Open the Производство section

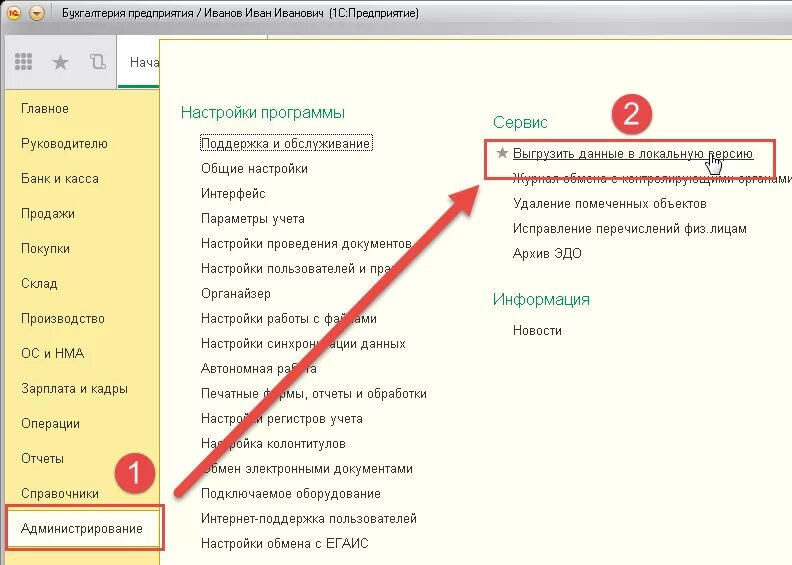click(x=63, y=319)
